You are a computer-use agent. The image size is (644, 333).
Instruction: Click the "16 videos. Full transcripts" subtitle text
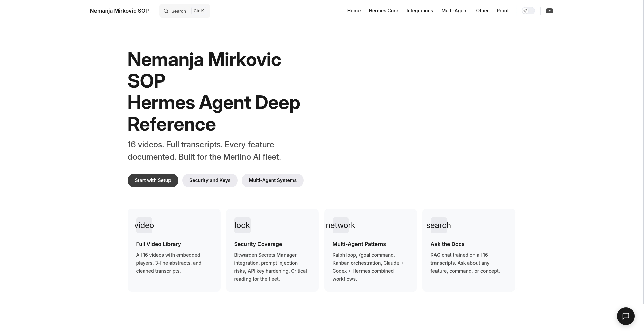coord(204,151)
